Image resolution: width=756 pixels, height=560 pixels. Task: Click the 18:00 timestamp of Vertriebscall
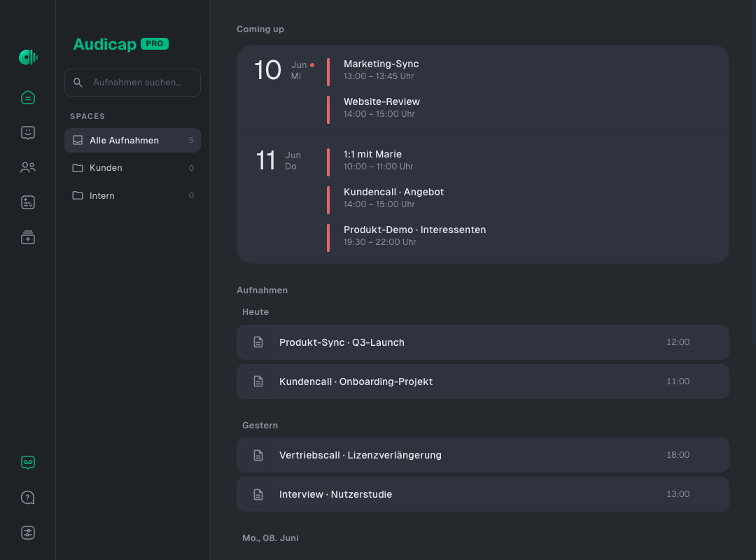(x=678, y=455)
